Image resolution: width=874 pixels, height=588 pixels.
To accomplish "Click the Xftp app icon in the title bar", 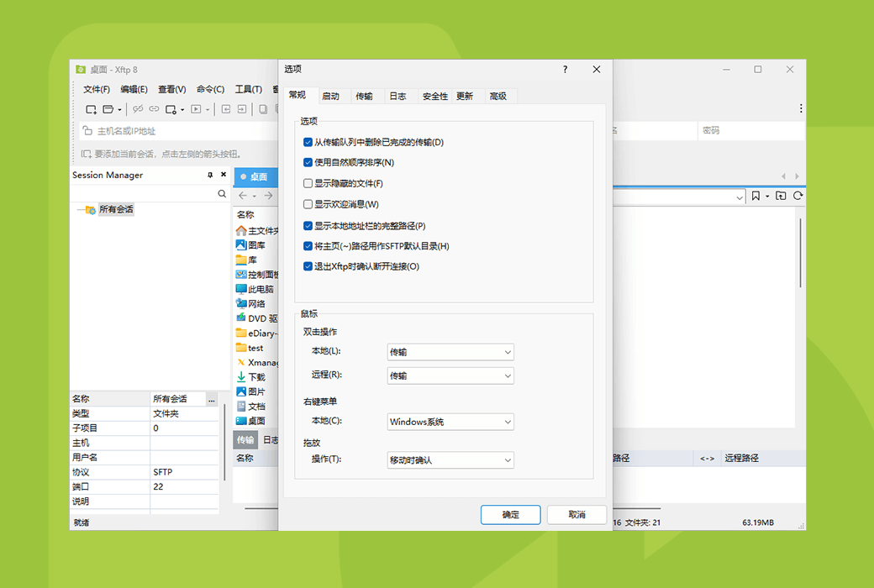I will (x=81, y=70).
